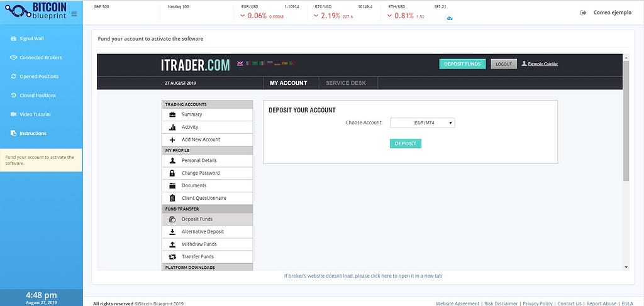Click the BTC/USD ticker in top bar
This screenshot has width=644, height=306.
(343, 12)
